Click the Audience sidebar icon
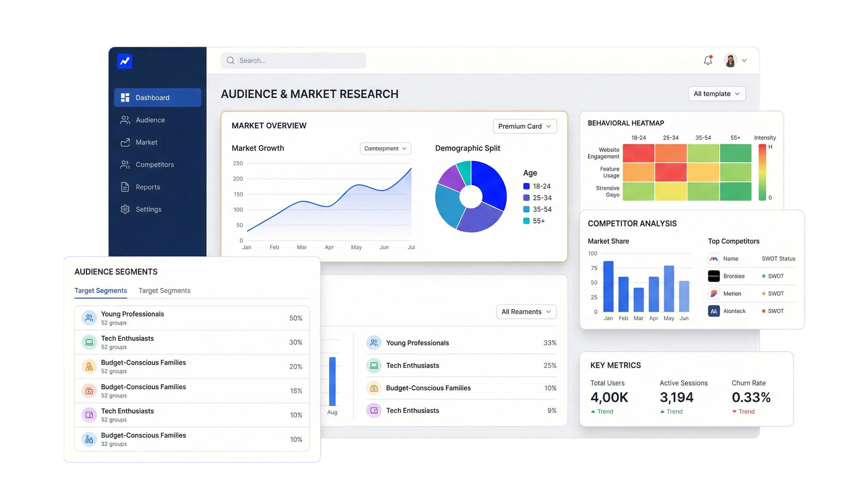The width and height of the screenshot is (868, 485). (125, 120)
